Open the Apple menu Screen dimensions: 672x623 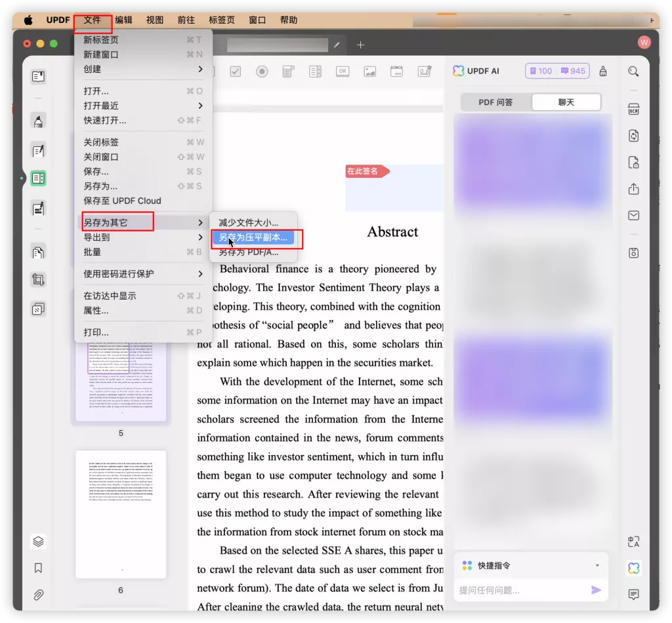[x=28, y=20]
